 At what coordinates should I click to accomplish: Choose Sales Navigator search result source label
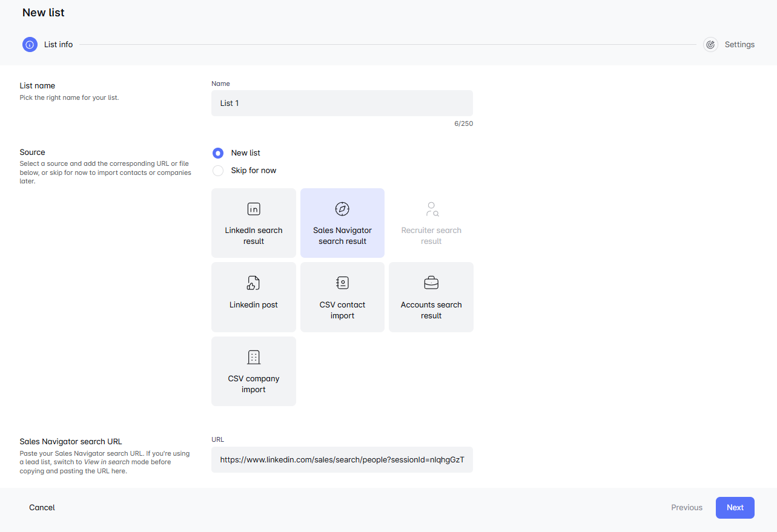click(342, 235)
